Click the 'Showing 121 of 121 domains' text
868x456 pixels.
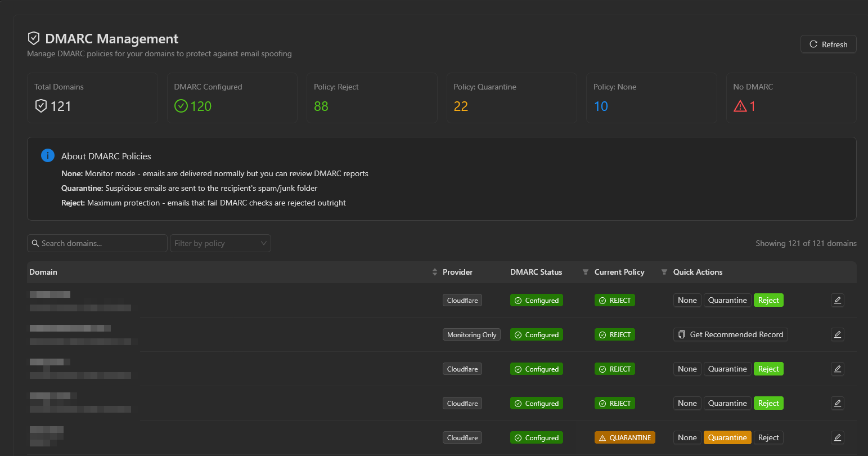(x=806, y=243)
